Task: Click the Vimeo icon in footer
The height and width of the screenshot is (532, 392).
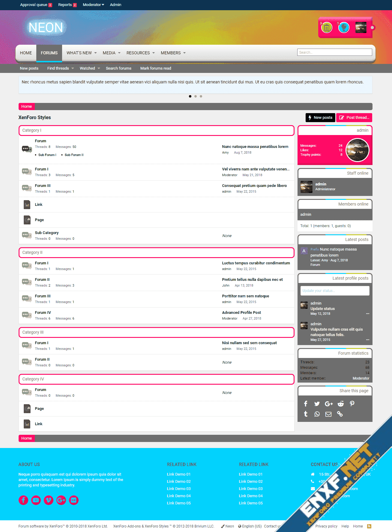Action: tap(49, 500)
